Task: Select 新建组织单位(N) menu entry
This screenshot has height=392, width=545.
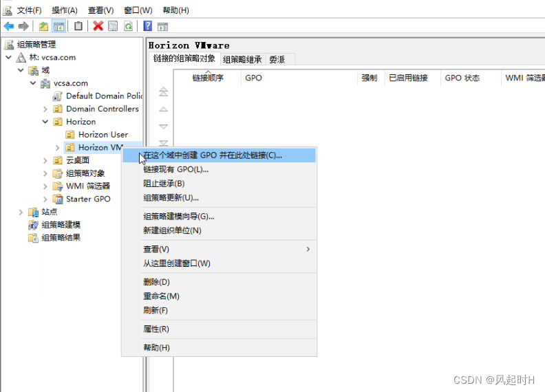Action: click(219, 230)
